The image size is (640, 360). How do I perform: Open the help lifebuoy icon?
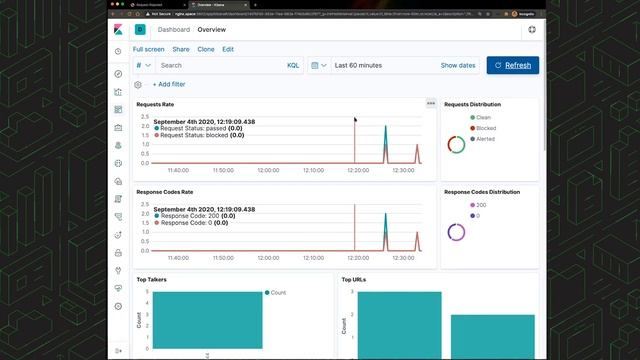coord(532,29)
